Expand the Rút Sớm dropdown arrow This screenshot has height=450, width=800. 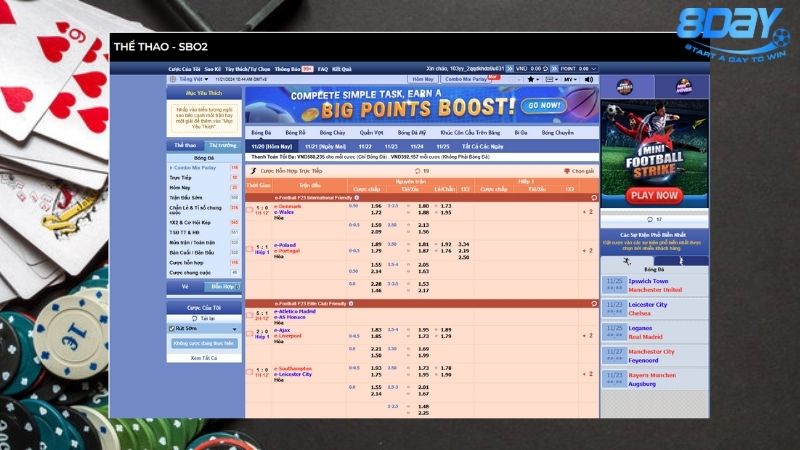(235, 329)
